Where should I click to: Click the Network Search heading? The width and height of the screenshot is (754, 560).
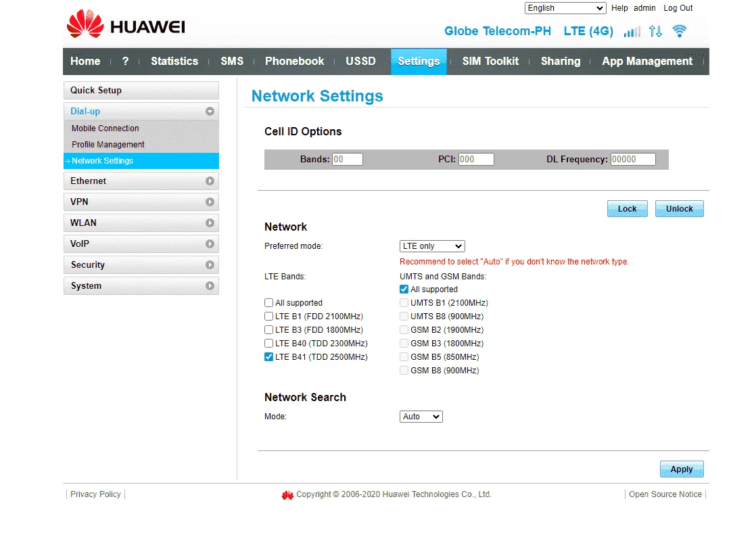[305, 398]
